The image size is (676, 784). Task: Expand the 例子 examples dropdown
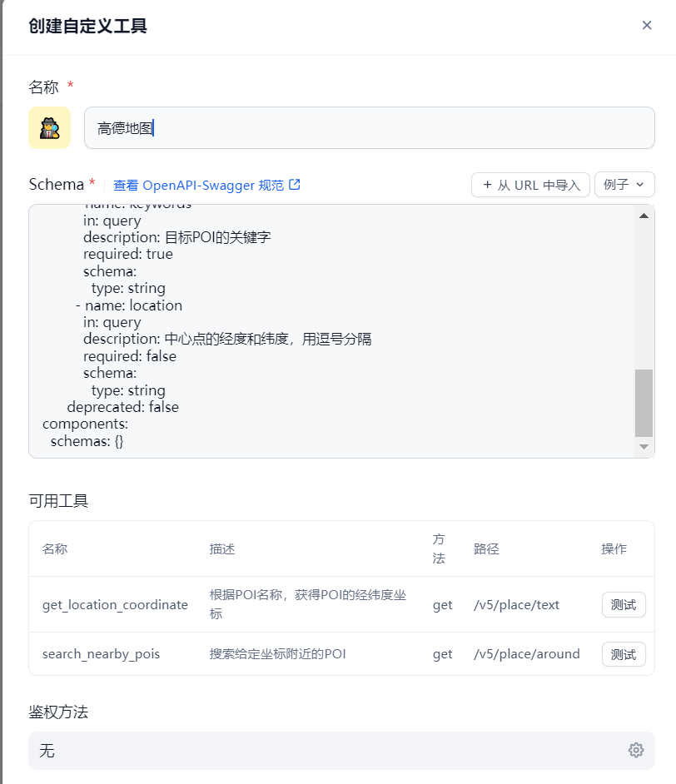click(624, 185)
